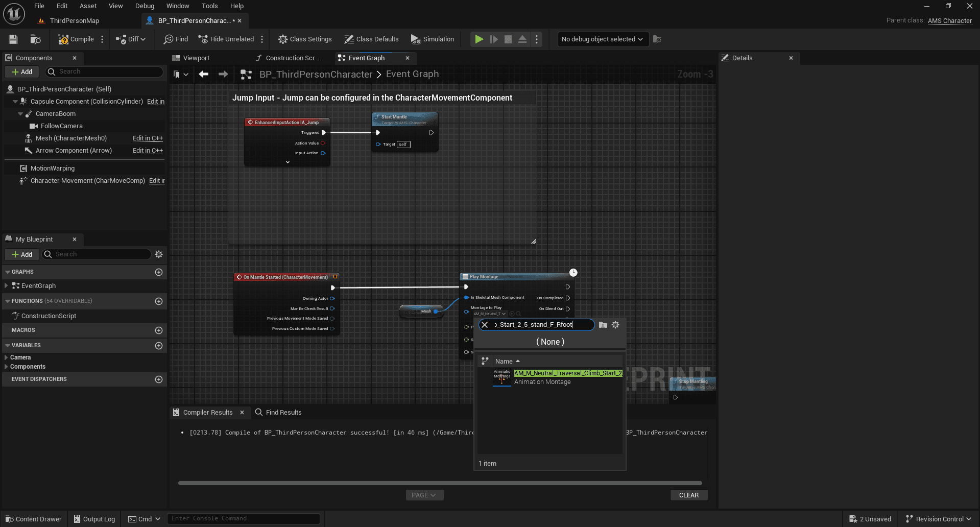
Task: Play the level in editor
Action: [x=479, y=39]
